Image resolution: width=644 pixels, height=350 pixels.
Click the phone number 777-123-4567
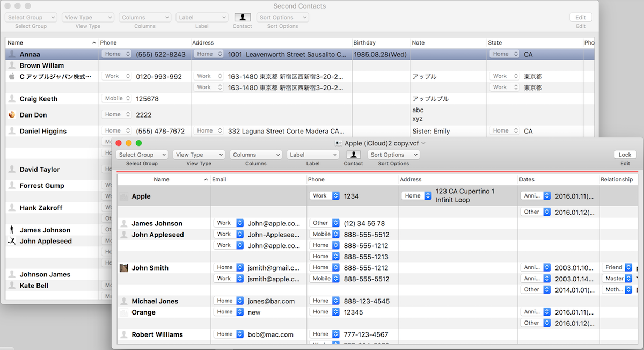click(x=366, y=334)
